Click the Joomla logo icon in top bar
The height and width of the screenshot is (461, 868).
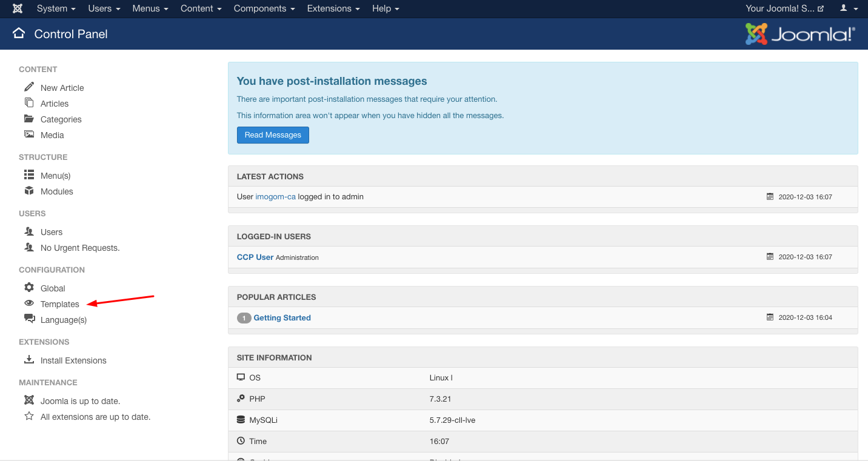coord(18,8)
